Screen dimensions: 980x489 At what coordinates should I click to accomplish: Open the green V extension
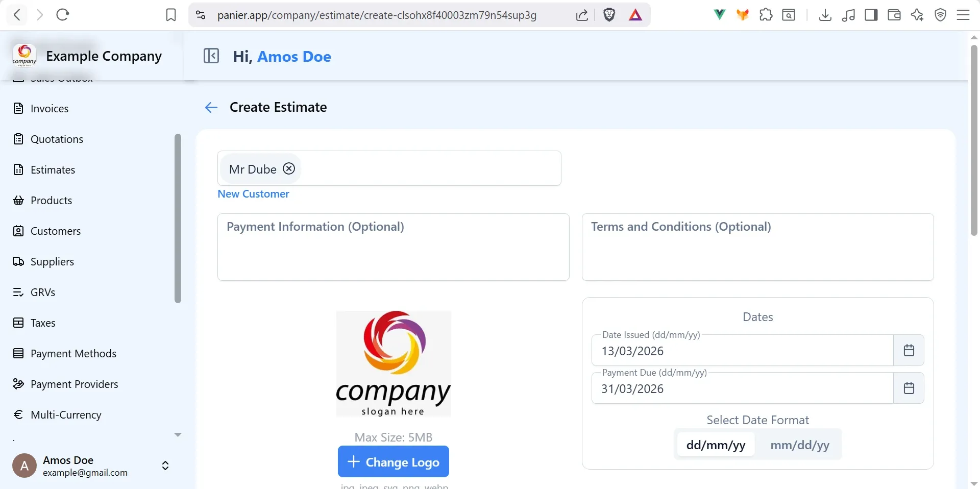pos(719,15)
